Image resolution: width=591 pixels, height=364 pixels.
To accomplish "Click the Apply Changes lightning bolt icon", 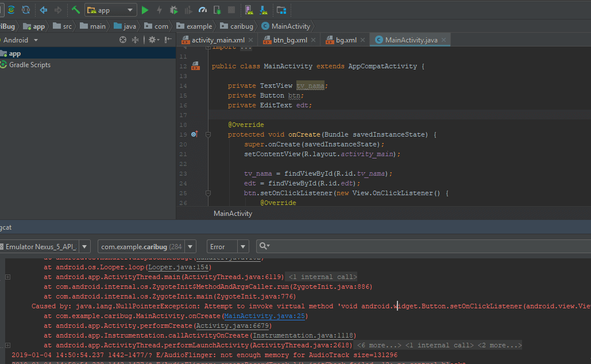I will tap(159, 10).
